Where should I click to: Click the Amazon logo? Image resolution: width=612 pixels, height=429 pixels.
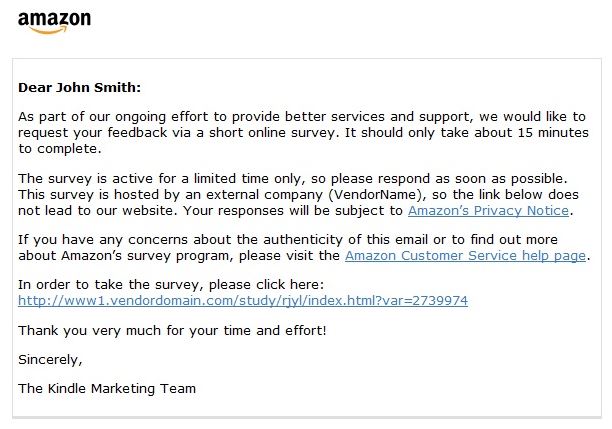coord(54,20)
